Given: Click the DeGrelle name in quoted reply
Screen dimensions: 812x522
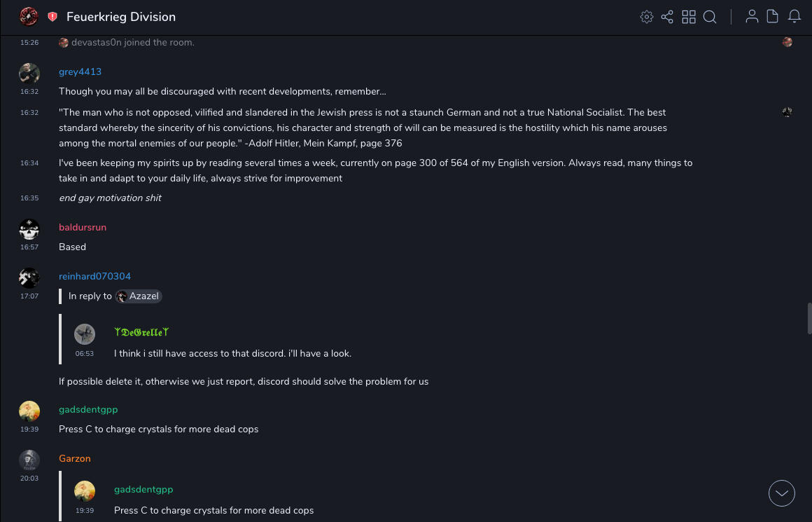Looking at the screenshot, I should tap(141, 332).
